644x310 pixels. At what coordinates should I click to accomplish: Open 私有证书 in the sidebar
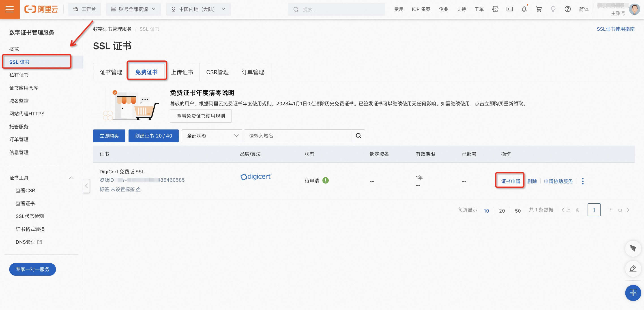[19, 75]
